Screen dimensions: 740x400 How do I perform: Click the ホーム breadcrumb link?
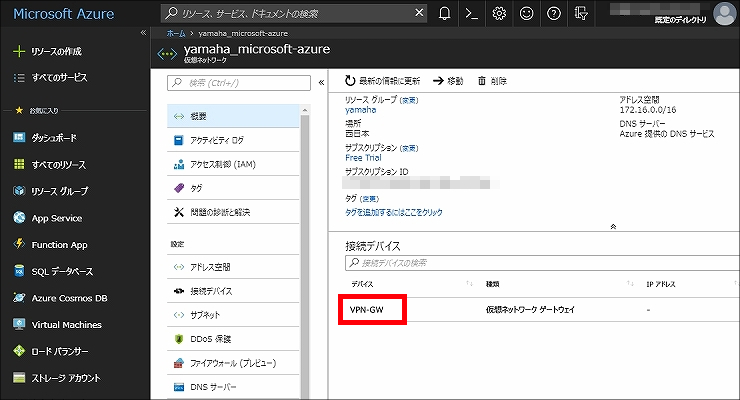[x=176, y=33]
